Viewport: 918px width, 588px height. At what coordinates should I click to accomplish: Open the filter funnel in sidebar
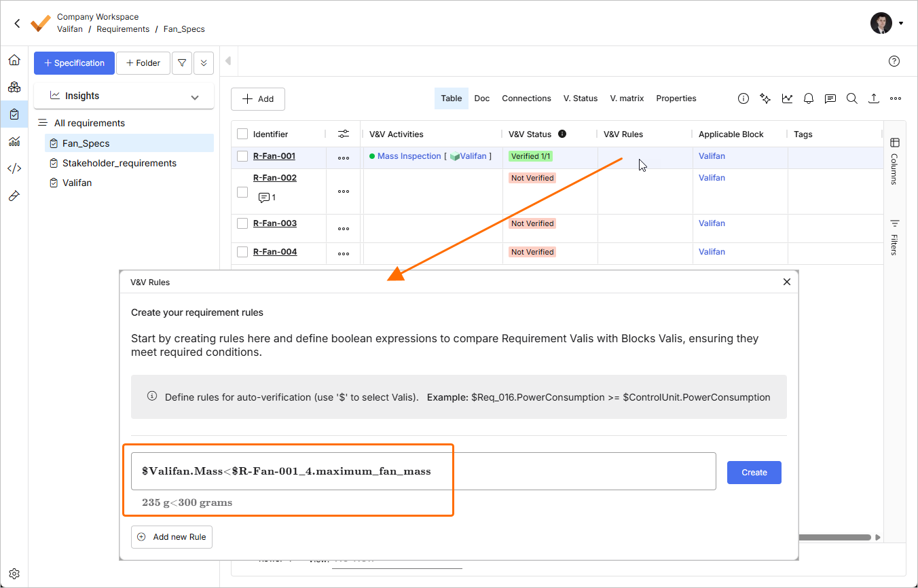tap(182, 63)
